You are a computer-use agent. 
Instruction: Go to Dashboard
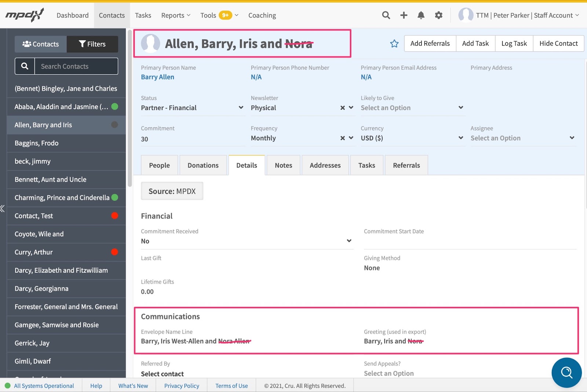[x=72, y=15]
